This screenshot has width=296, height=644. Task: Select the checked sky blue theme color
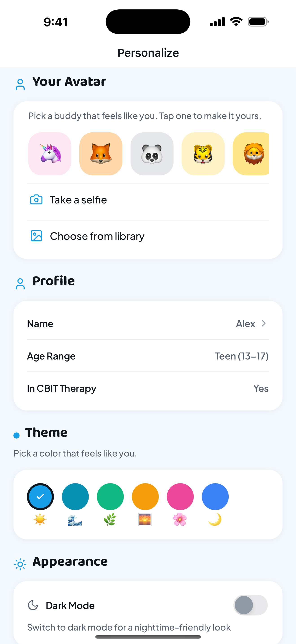(x=40, y=496)
